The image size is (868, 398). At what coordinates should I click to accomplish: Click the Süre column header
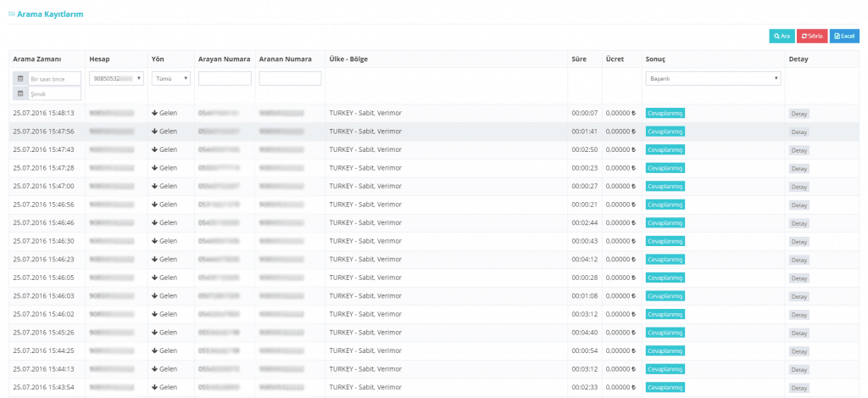pyautogui.click(x=580, y=59)
